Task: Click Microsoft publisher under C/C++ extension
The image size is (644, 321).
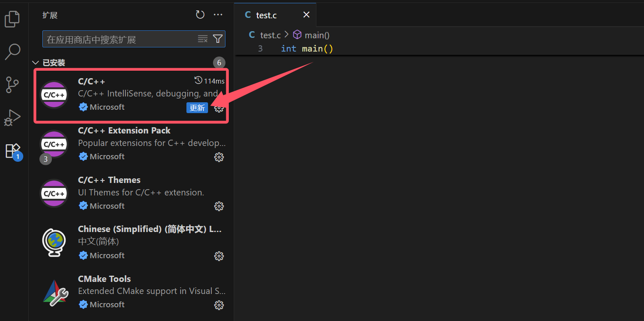Action: [x=107, y=107]
